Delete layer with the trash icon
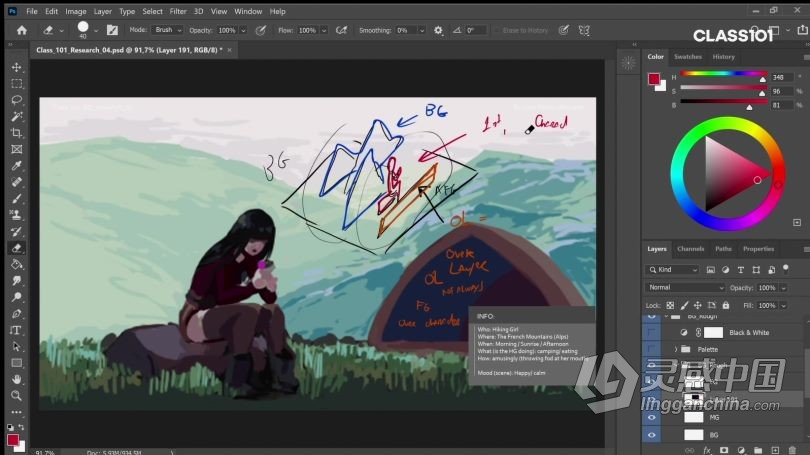 [x=792, y=450]
